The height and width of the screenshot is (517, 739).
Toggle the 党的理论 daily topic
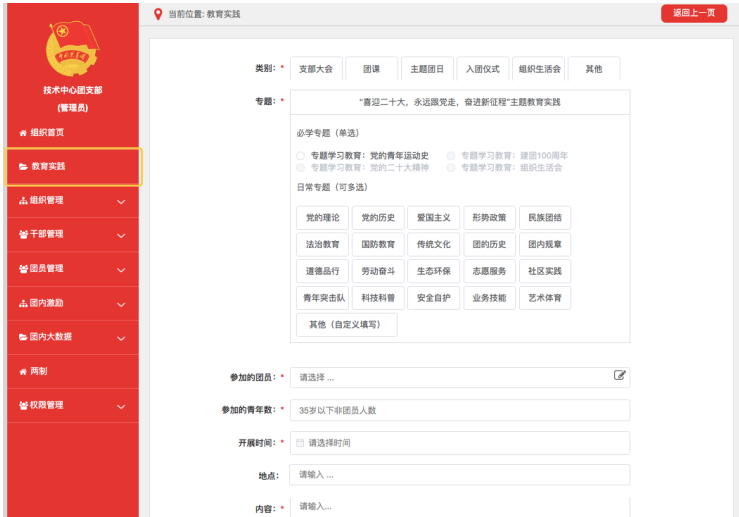322,218
